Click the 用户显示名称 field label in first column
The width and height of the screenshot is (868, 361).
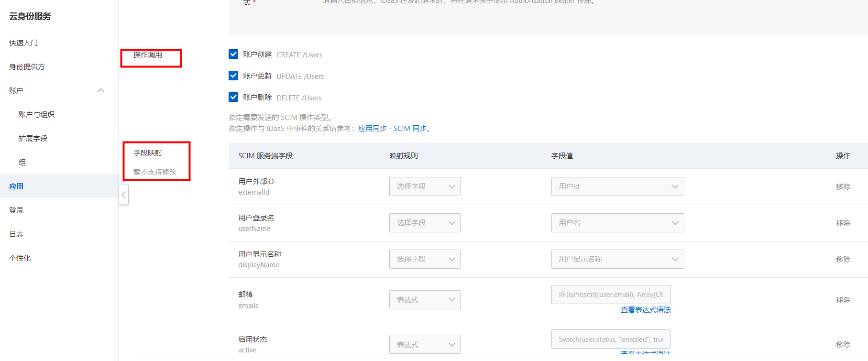[260, 254]
